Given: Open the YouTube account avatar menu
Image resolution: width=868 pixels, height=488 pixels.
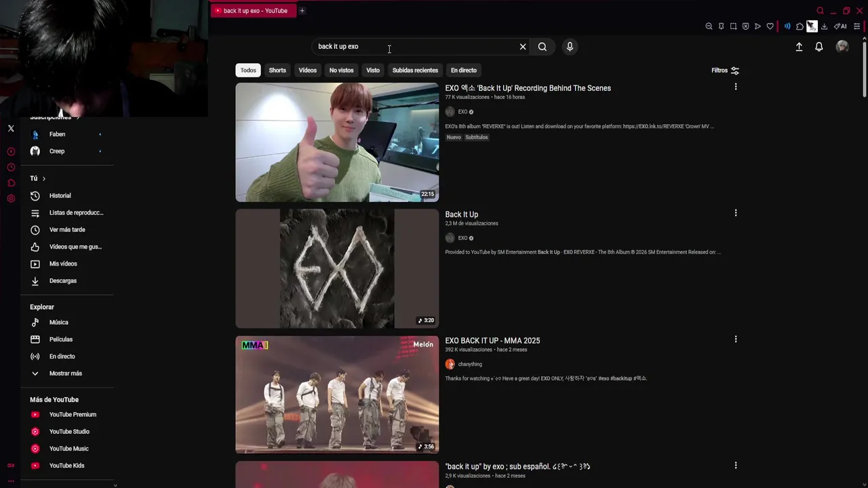Looking at the screenshot, I should click(842, 47).
